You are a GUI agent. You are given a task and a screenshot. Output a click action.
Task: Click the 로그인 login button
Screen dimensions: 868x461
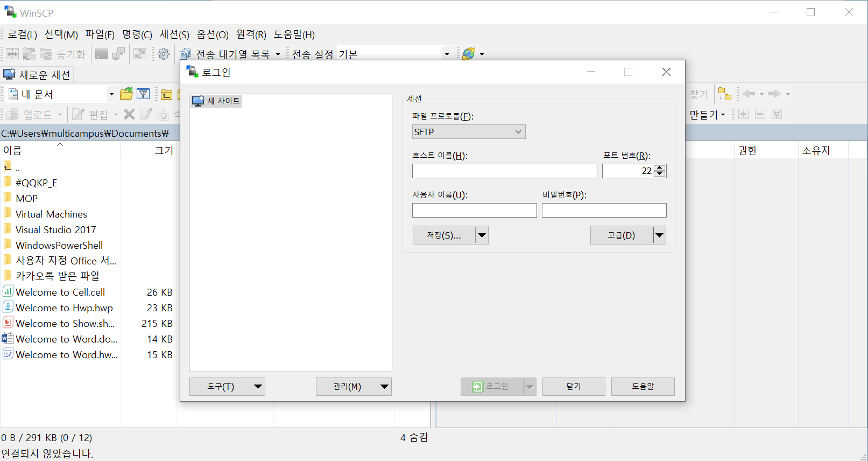click(x=492, y=387)
